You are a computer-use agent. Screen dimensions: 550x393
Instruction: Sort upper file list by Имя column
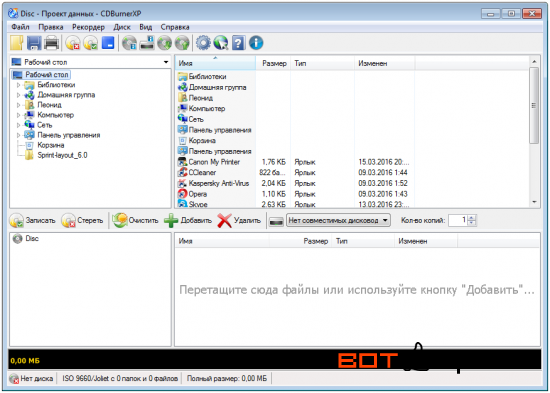(215, 64)
